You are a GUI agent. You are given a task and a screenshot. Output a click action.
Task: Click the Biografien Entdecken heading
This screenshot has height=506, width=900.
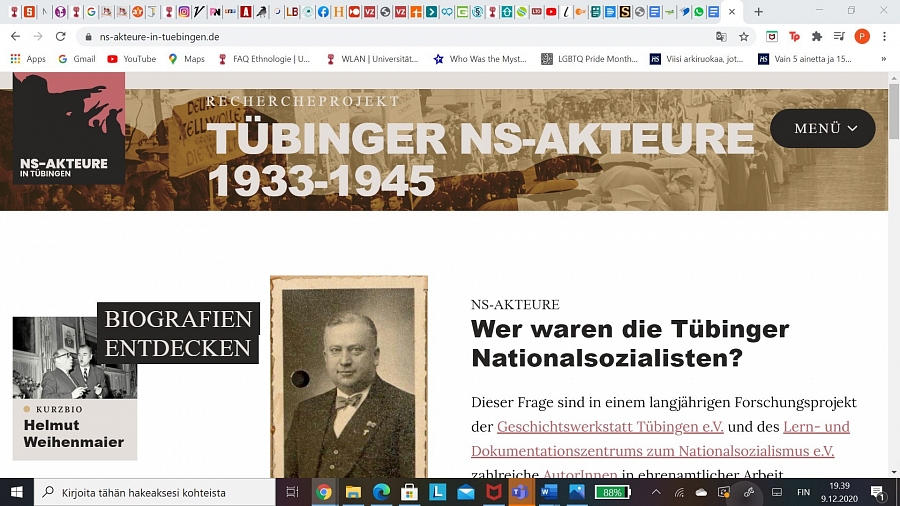coord(179,333)
